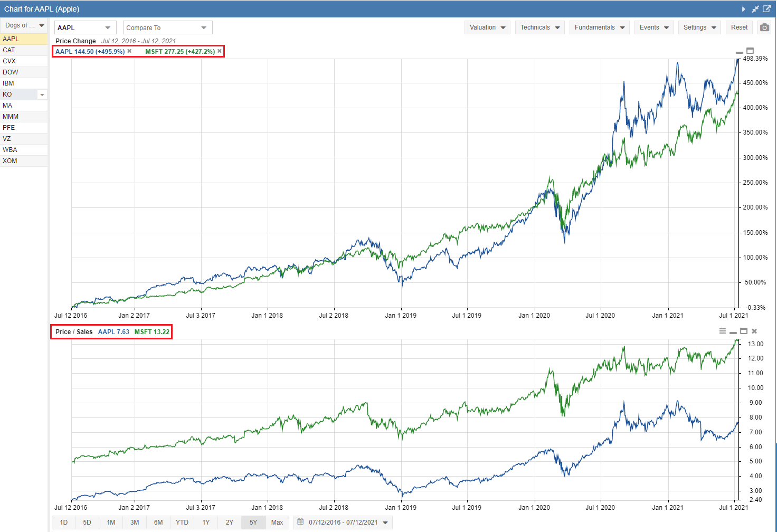Select IBM in the watchlist
Screen dimensions: 777x532
24,83
